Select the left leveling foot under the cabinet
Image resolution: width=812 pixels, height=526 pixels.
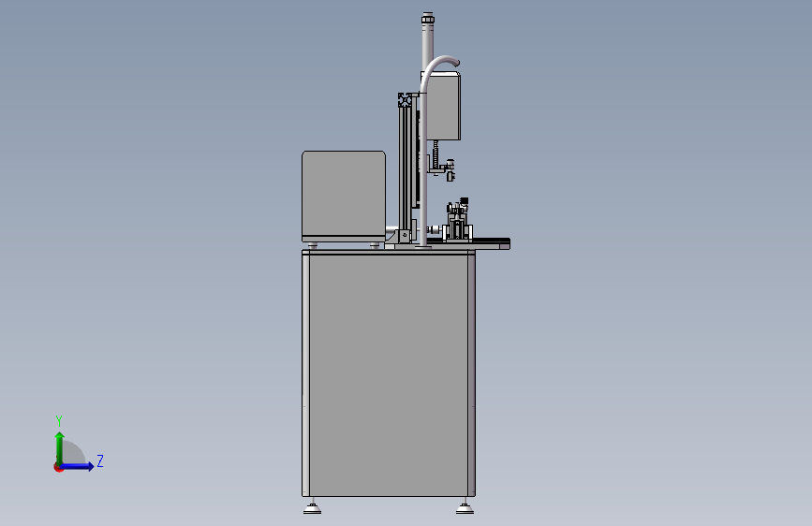click(x=312, y=507)
